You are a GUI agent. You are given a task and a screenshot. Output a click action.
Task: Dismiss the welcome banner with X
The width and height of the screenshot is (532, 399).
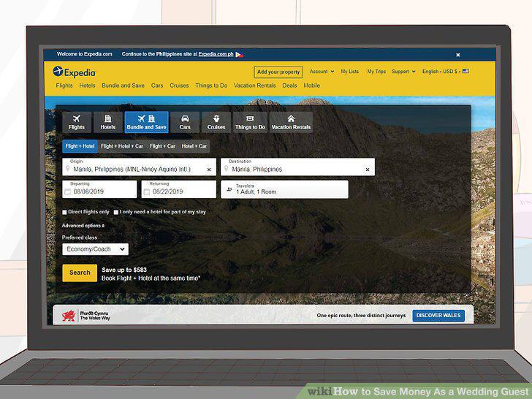click(458, 55)
